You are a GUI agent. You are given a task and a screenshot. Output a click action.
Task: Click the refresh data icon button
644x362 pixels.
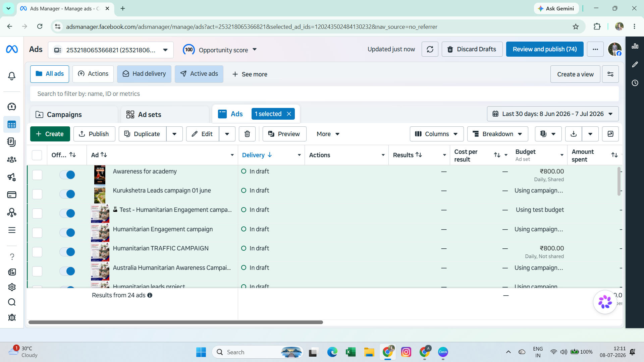pos(430,49)
